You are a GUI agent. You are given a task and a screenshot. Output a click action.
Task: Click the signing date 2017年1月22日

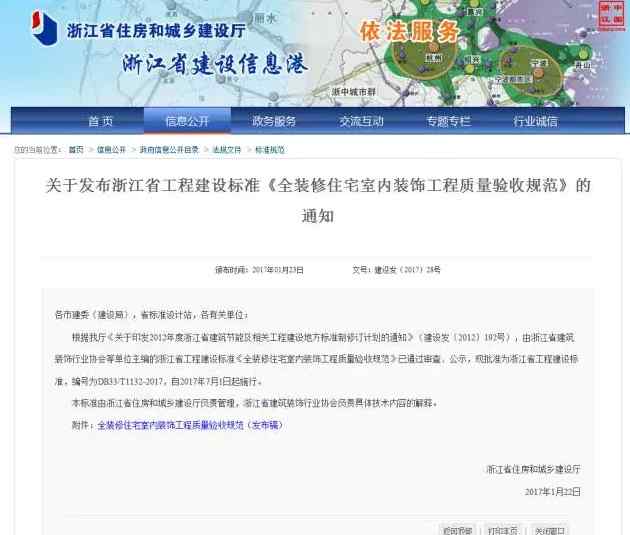pos(552,492)
